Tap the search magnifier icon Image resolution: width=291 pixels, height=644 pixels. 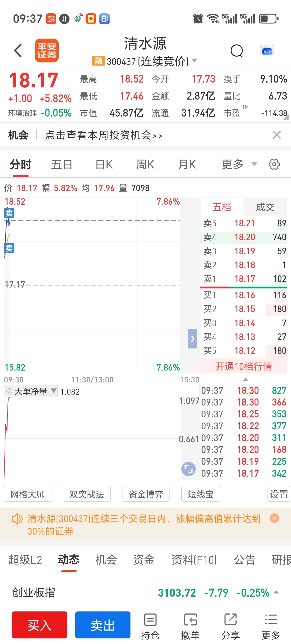[x=237, y=51]
